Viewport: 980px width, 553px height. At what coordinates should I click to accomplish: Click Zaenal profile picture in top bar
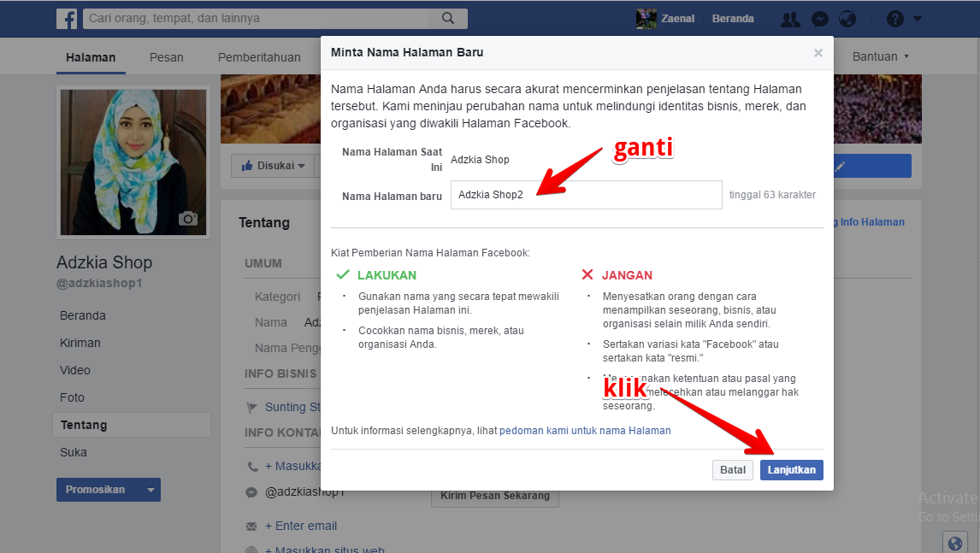(646, 19)
